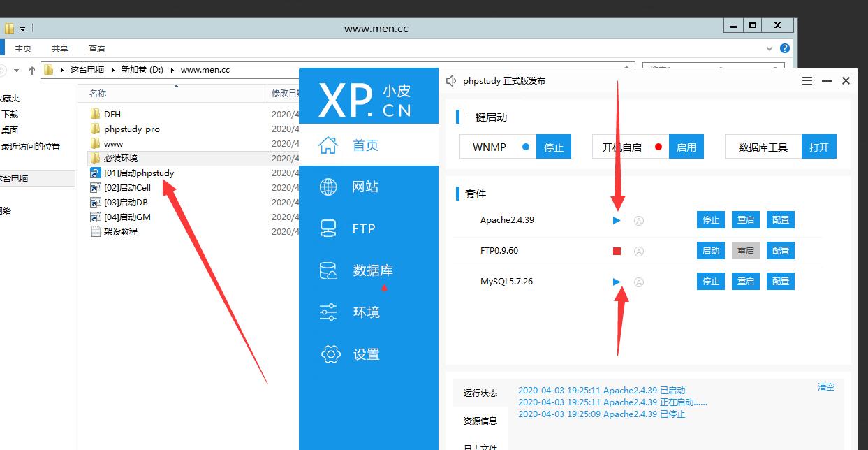Expand the Explorer ribbon chevron
The height and width of the screenshot is (450, 868).
pyautogui.click(x=770, y=49)
